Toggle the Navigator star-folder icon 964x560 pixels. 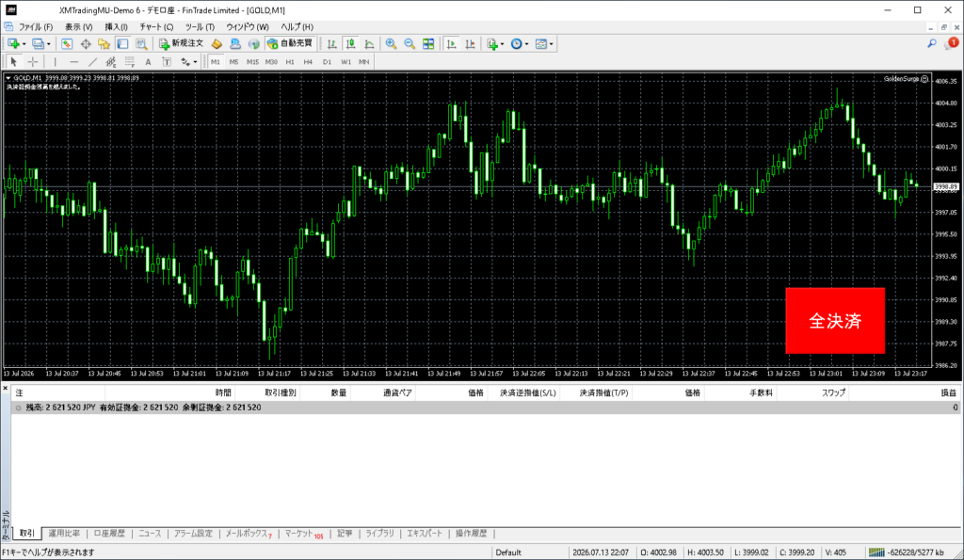click(x=104, y=43)
